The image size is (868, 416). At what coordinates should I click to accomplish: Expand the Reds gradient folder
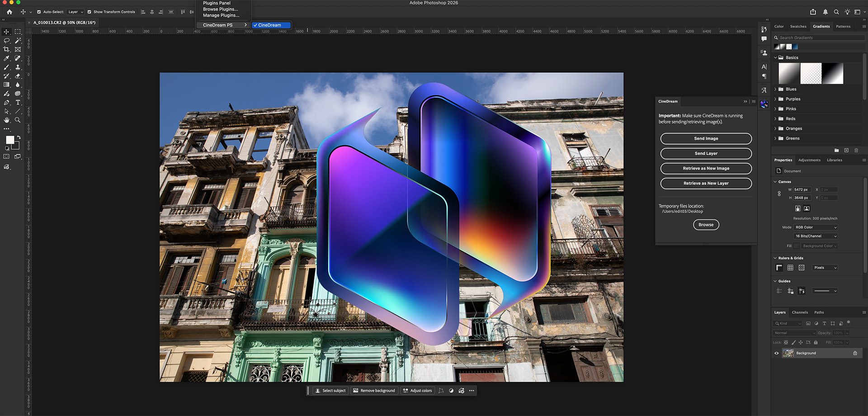click(775, 118)
